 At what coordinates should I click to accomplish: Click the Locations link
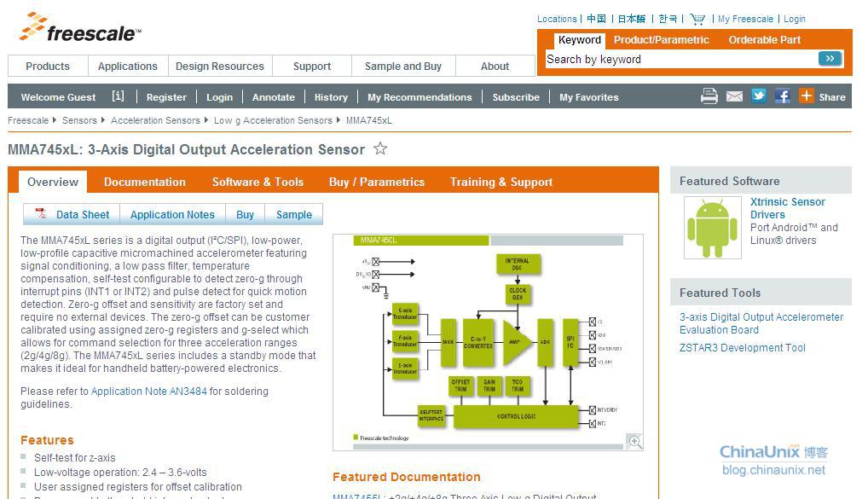(557, 19)
